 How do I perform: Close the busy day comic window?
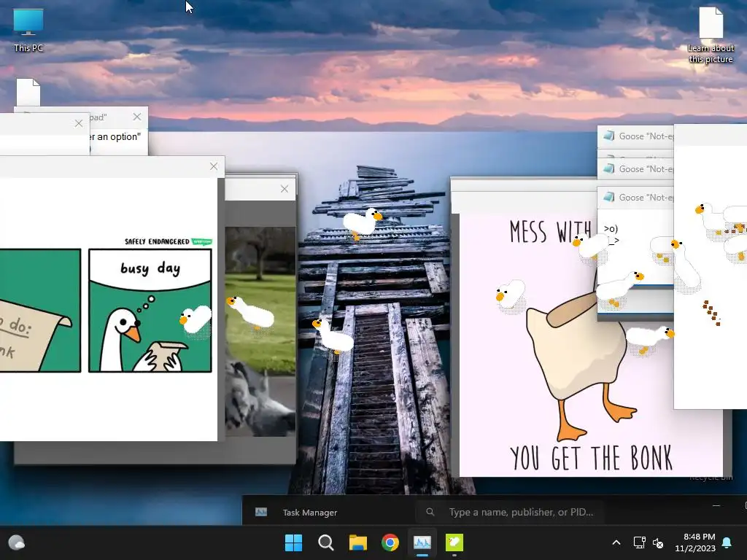tap(214, 166)
